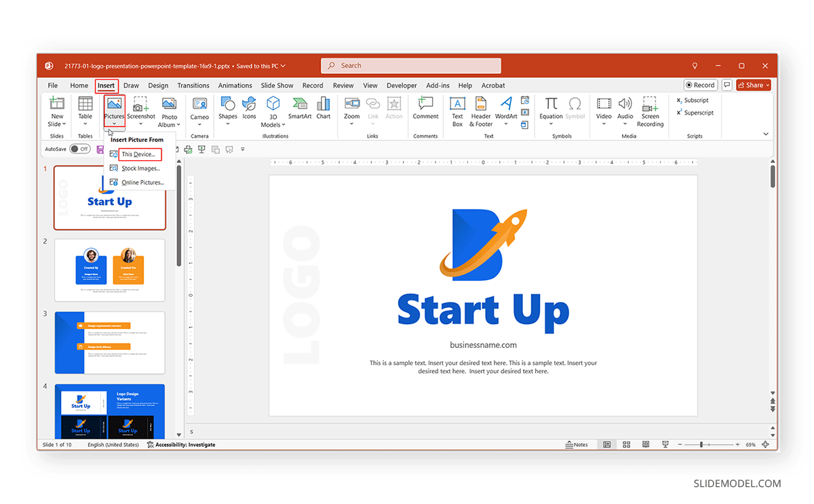This screenshot has width=814, height=504.
Task: Switch to the Design tab
Action: click(158, 85)
